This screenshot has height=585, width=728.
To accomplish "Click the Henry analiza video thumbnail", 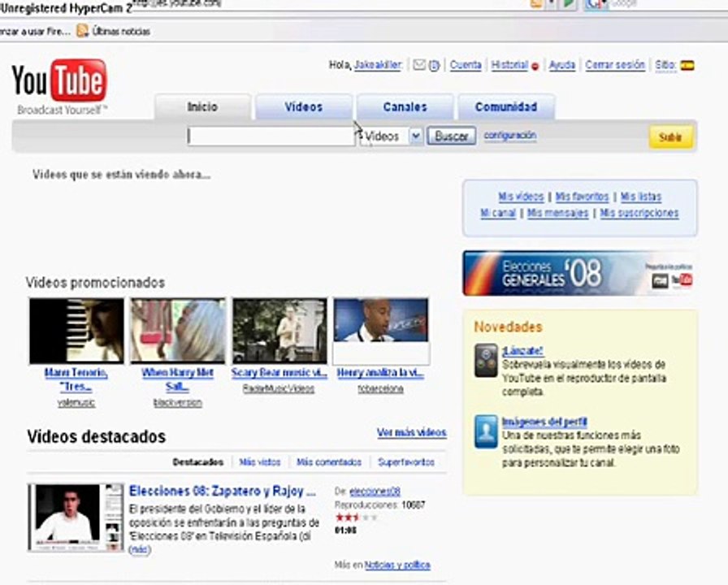I will click(x=381, y=331).
